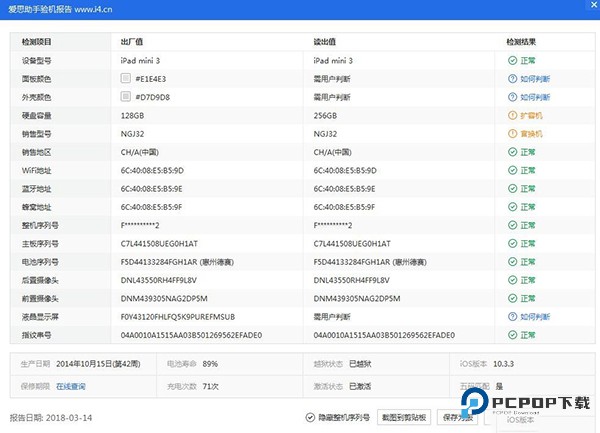This screenshot has width=600, height=433.
Task: Close the 爱思助手验机报告 window
Action: 593,5
